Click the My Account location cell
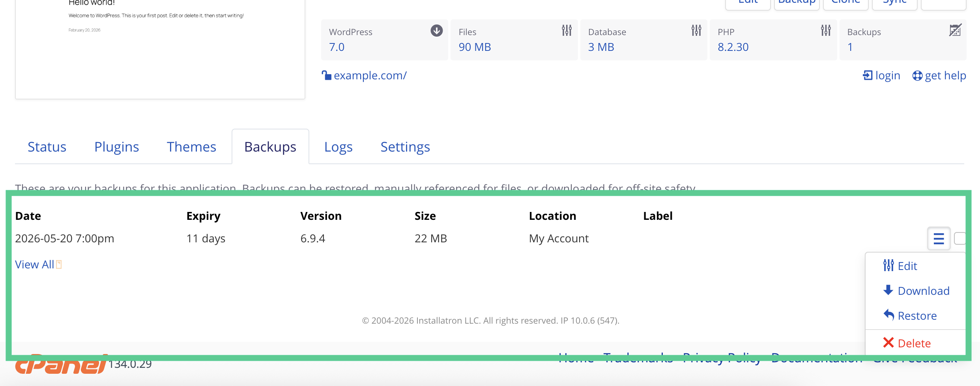 coord(559,238)
